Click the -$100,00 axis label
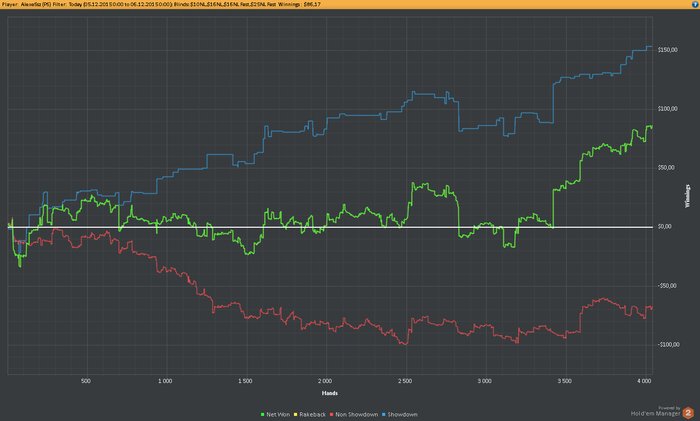Image resolution: width=700 pixels, height=421 pixels. tap(668, 345)
